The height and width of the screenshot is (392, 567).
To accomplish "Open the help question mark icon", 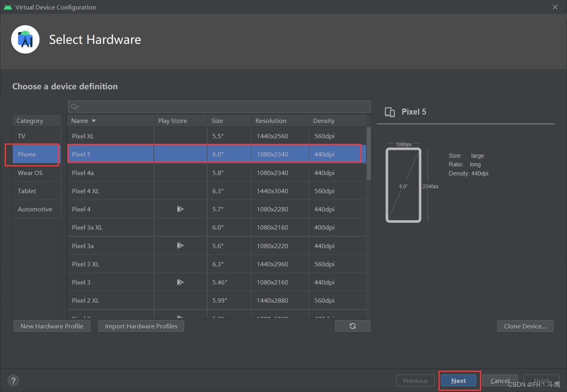I will (x=13, y=381).
